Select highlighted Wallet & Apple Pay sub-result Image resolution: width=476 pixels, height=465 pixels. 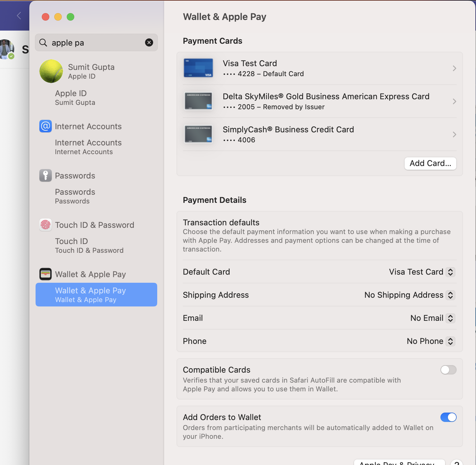(96, 295)
